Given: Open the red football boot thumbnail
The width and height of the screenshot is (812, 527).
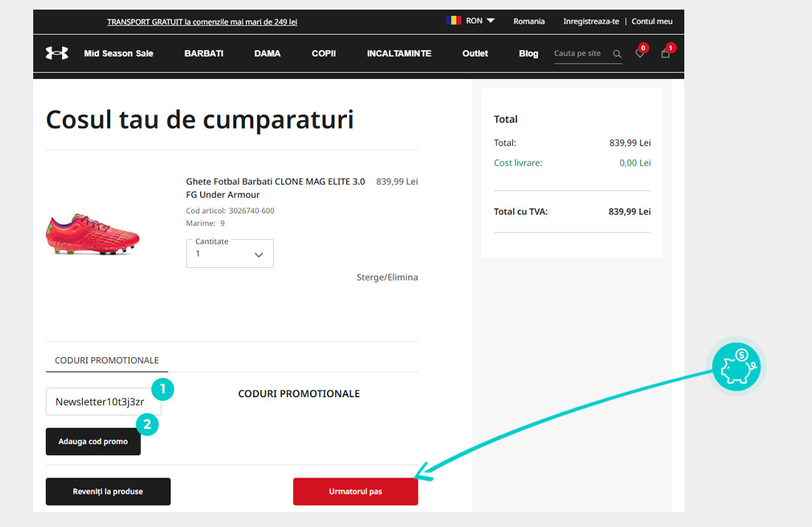Looking at the screenshot, I should pyautogui.click(x=93, y=234).
